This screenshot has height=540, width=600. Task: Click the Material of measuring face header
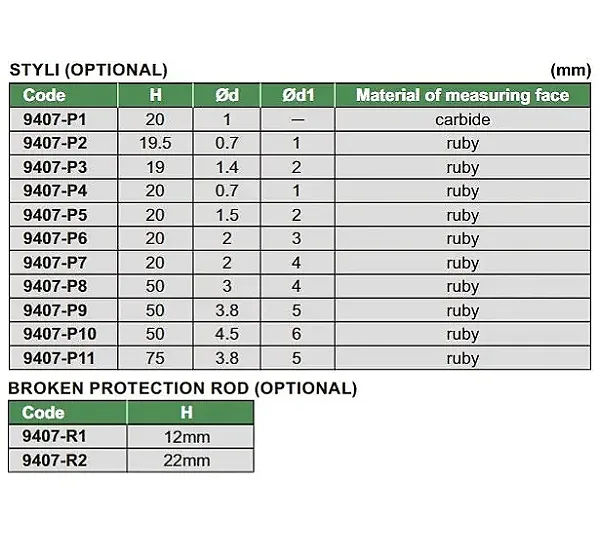tap(463, 95)
